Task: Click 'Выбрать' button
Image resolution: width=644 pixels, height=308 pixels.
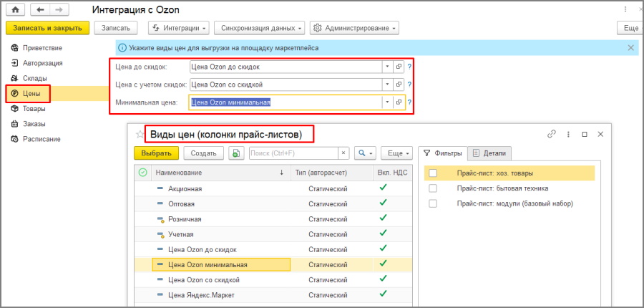Action: pos(157,153)
